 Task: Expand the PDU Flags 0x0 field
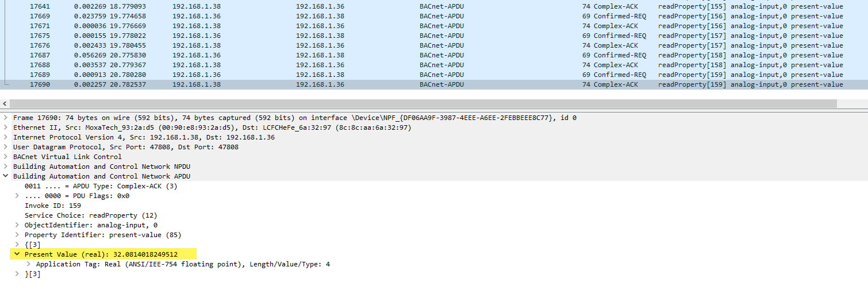(17, 196)
